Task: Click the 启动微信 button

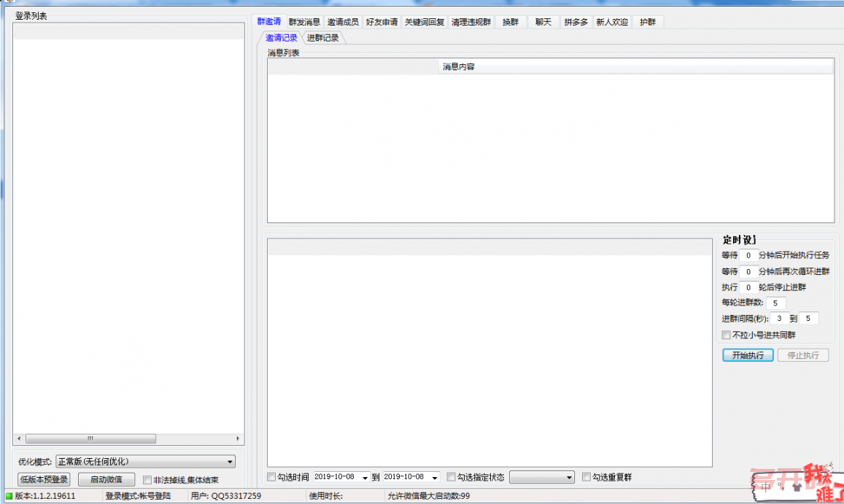Action: point(107,479)
